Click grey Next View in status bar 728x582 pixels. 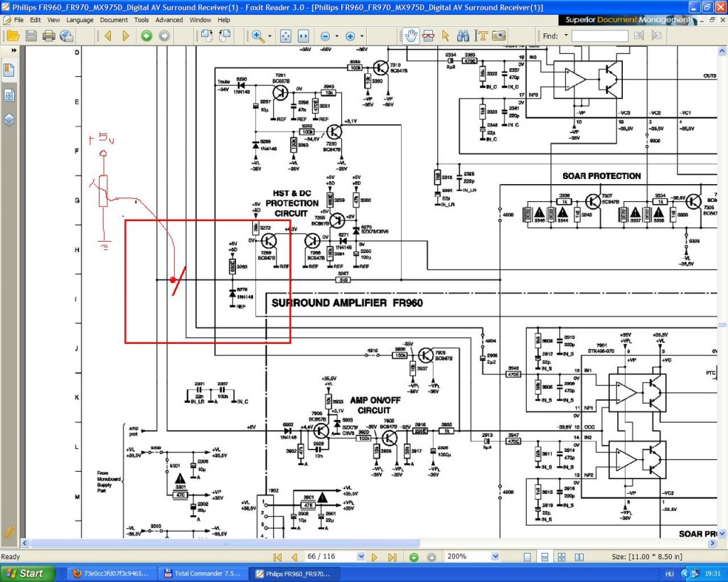(x=432, y=557)
